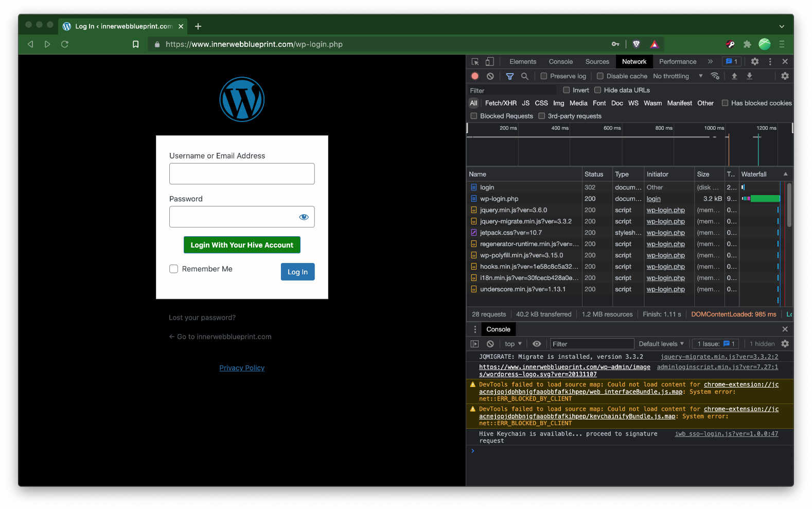Image resolution: width=812 pixels, height=509 pixels.
Task: Switch to the Console tab in DevTools
Action: click(x=560, y=62)
